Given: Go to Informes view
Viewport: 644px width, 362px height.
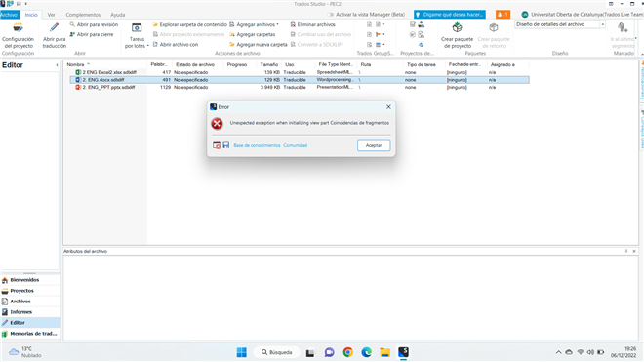Looking at the screenshot, I should (x=30, y=312).
